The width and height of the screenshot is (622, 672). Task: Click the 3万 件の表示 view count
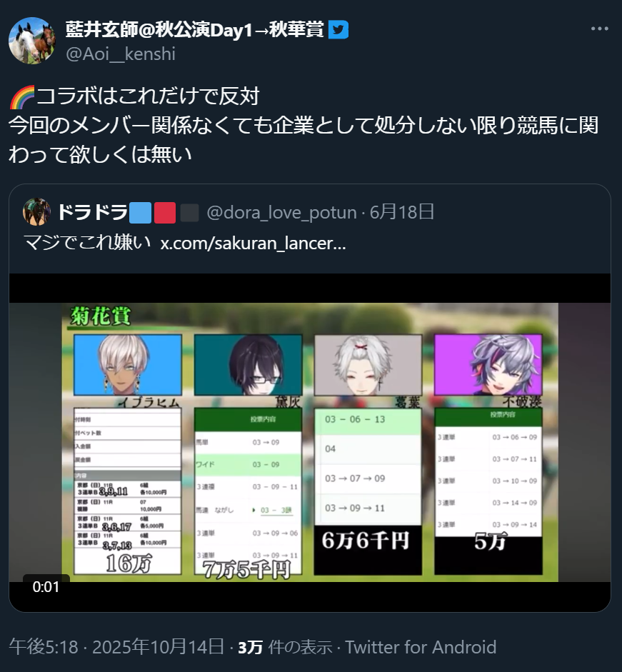click(x=286, y=647)
